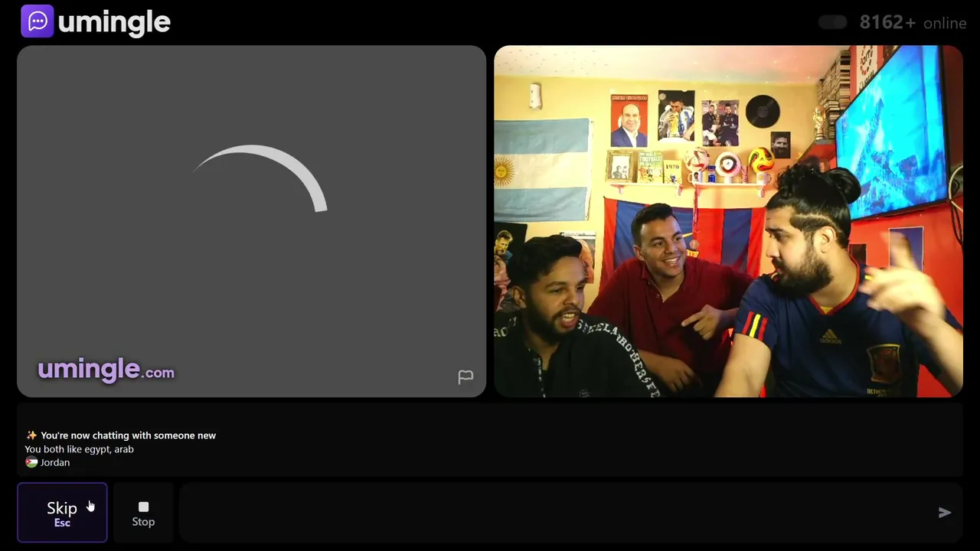Click the "8162+ online" counter text
This screenshot has width=980, height=551.
point(913,22)
